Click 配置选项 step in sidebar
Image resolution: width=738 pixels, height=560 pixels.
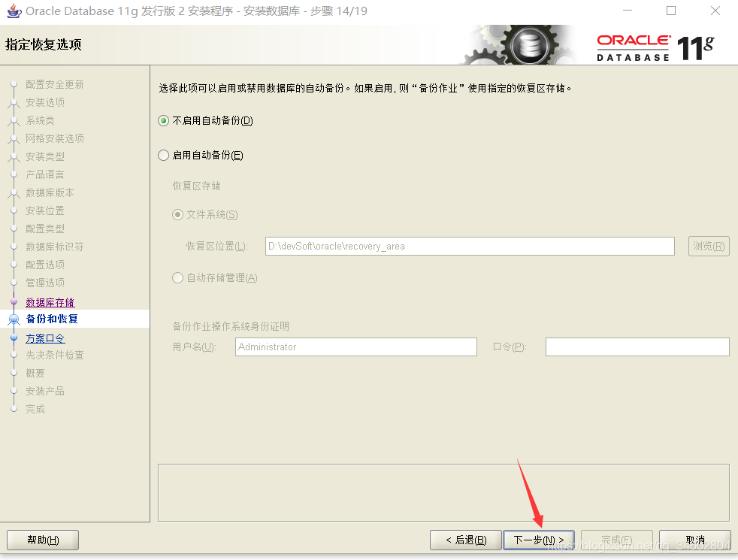pos(45,265)
